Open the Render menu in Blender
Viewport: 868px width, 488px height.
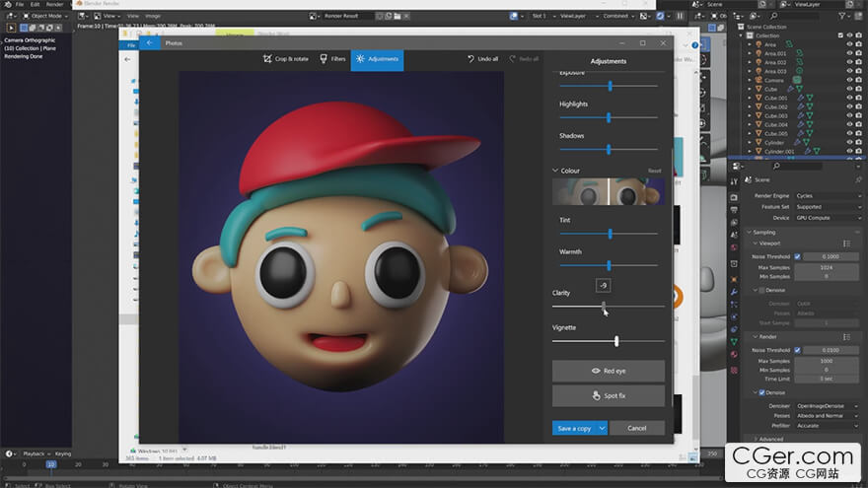(54, 4)
